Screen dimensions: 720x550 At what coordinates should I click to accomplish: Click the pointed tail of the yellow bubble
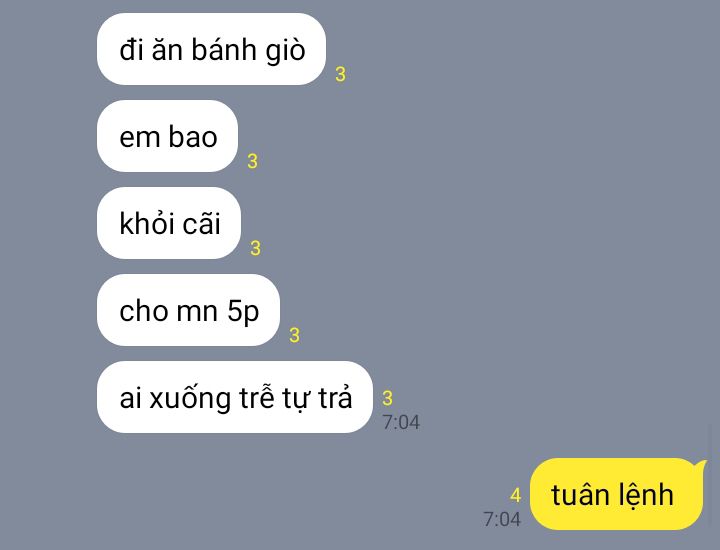(702, 465)
